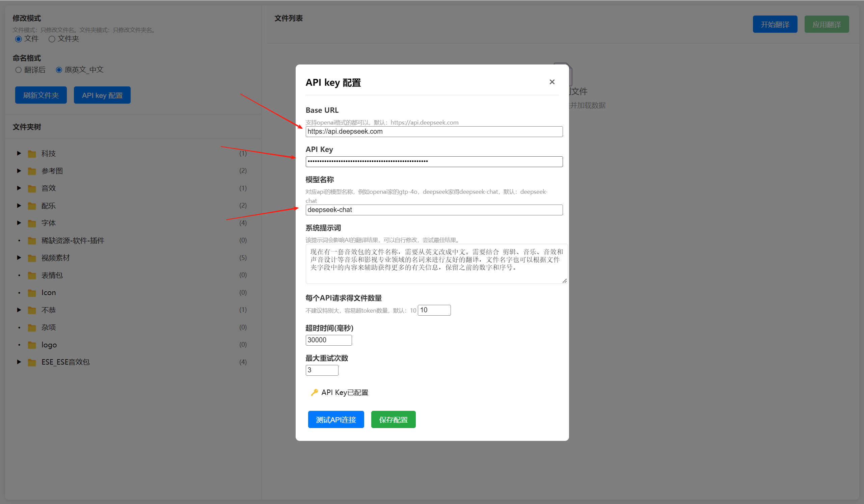Click the folder icon next to logo
Image resolution: width=864 pixels, height=504 pixels.
32,345
